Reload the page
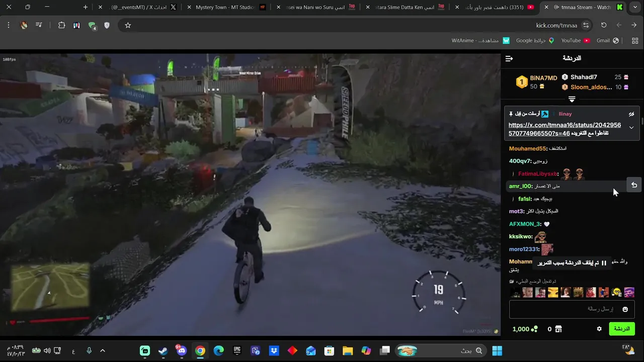The width and height of the screenshot is (644, 362). click(x=604, y=25)
